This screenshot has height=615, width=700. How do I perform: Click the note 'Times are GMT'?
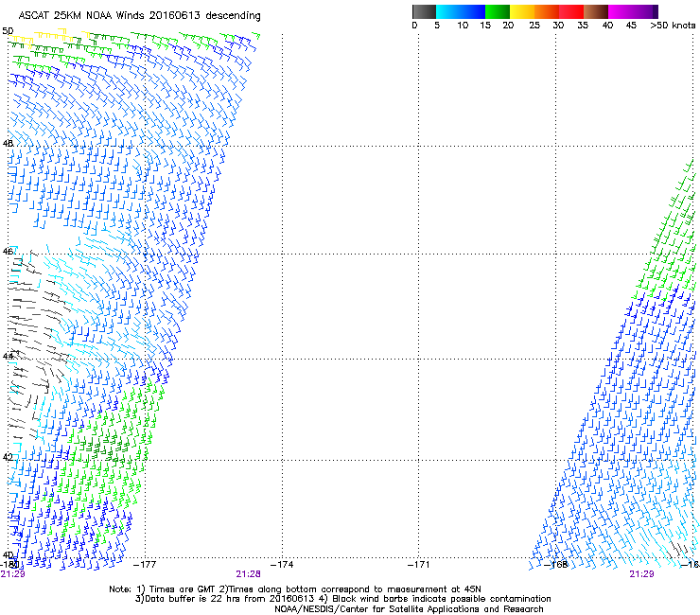point(181,589)
